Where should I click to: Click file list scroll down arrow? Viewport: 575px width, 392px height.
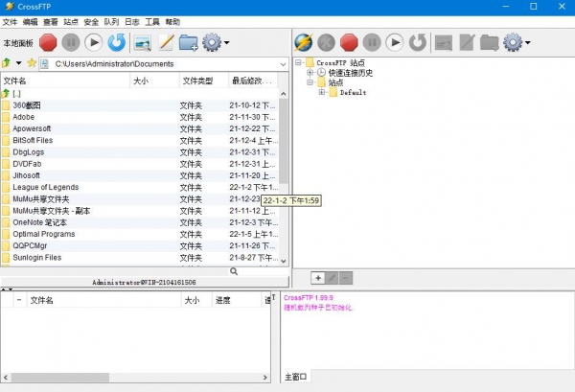[x=284, y=261]
